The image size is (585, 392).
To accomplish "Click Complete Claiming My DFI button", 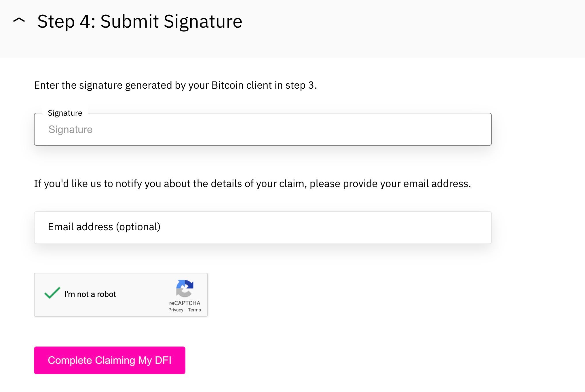I will (x=110, y=360).
